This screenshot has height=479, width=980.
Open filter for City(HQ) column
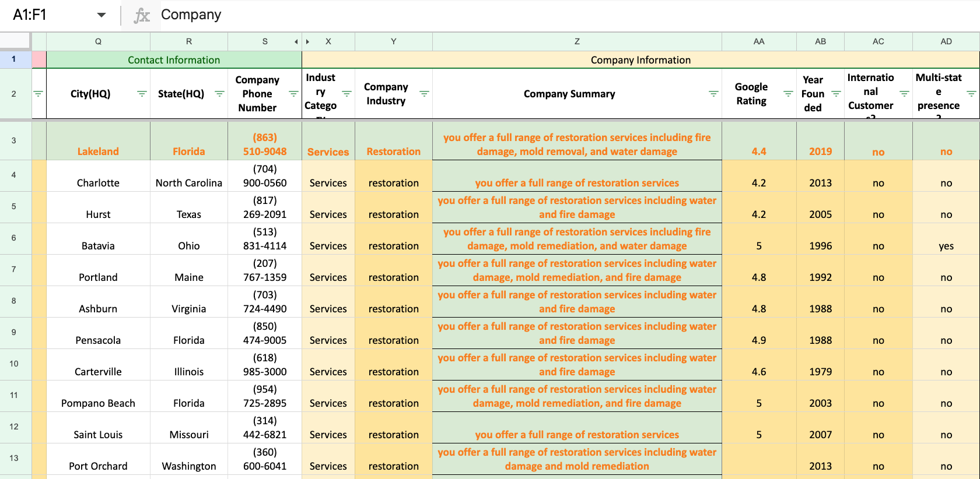pos(142,94)
